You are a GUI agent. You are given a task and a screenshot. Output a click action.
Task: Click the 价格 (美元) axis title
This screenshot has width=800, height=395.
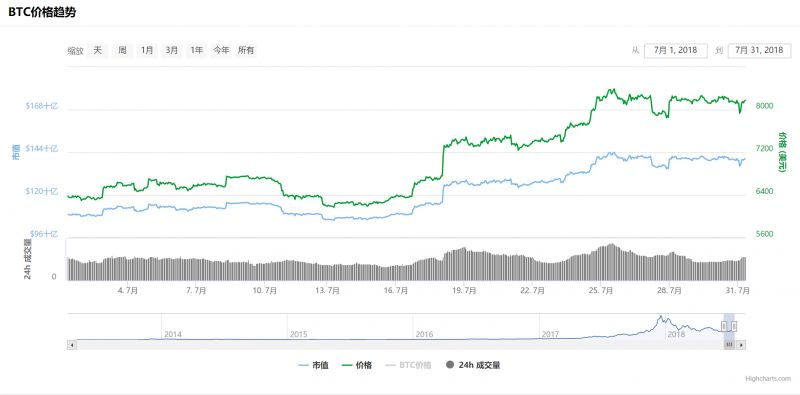pos(782,152)
